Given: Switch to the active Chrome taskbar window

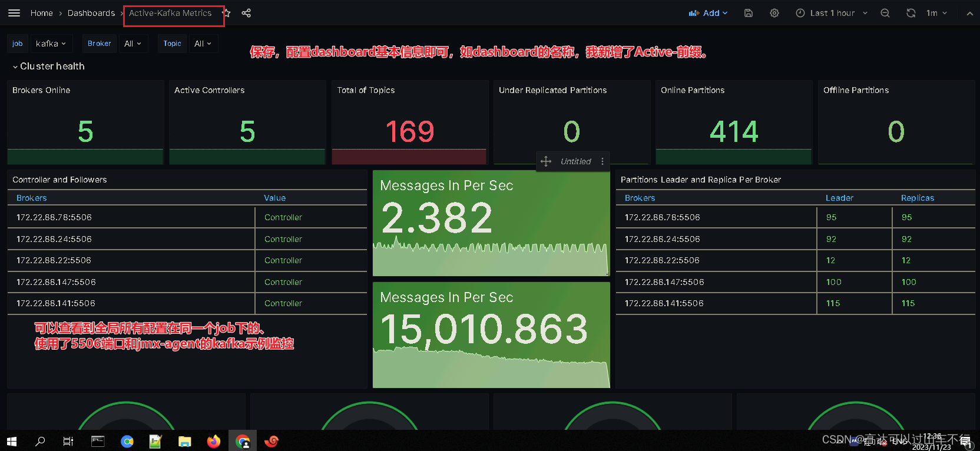Looking at the screenshot, I should click(243, 441).
